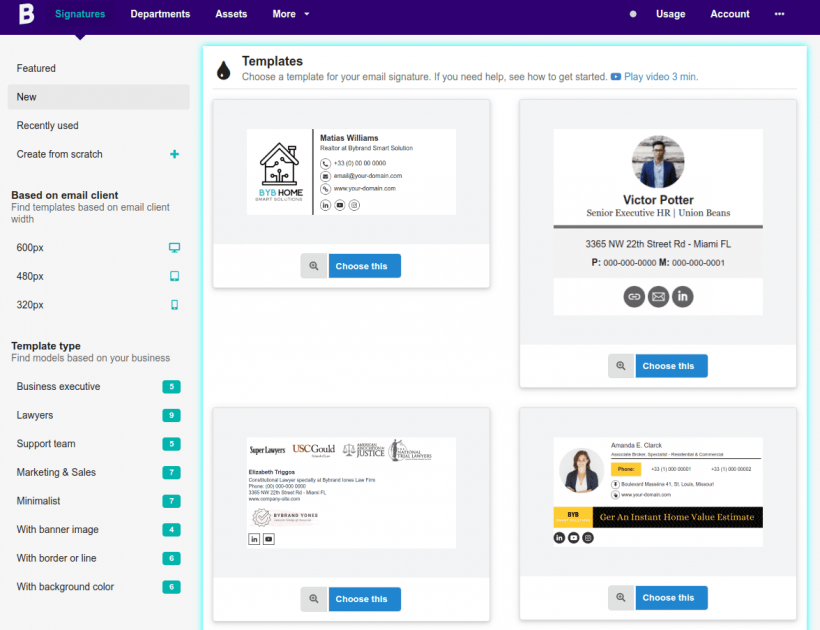Go to the Account menu

(x=729, y=14)
